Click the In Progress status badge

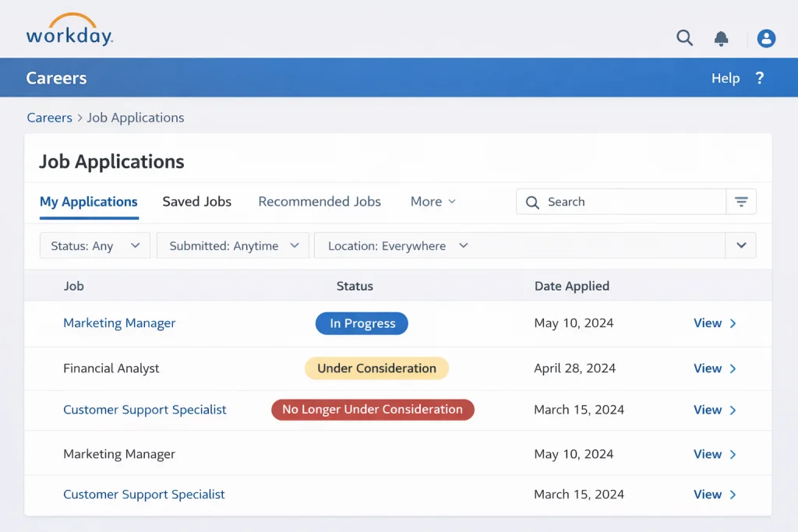coord(362,322)
